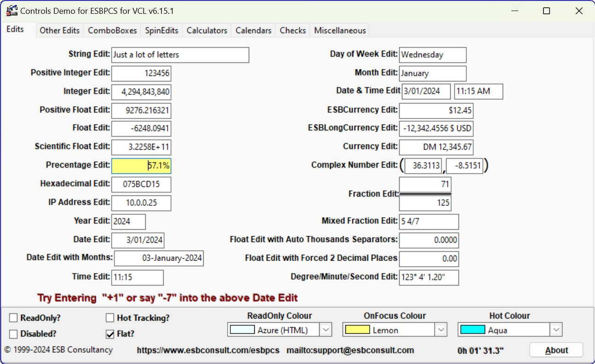
Task: Click the application icon in title bar
Action: pos(11,11)
